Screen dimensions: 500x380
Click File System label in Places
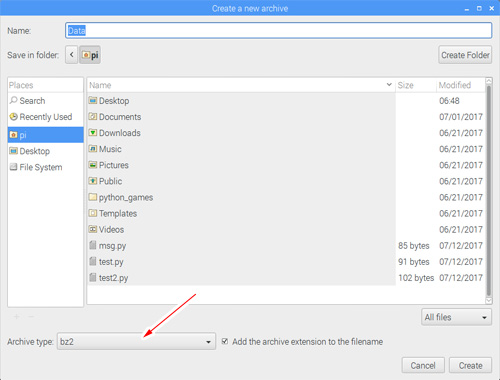coord(41,167)
